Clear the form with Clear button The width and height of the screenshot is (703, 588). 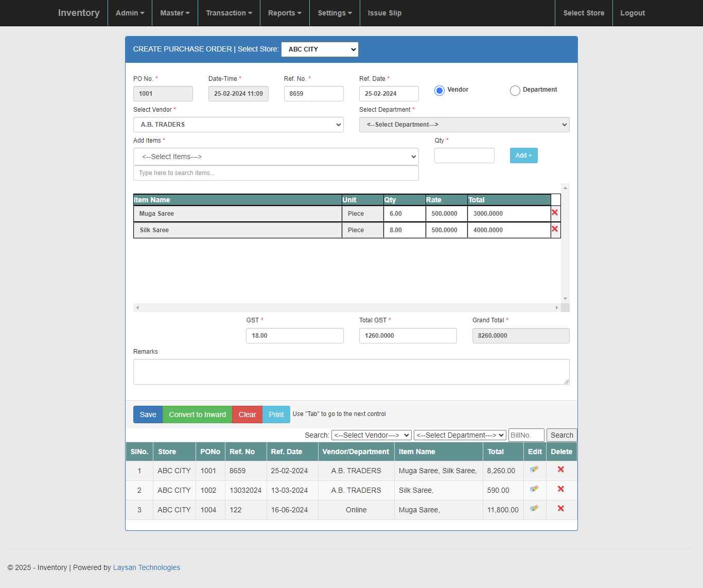coord(248,414)
